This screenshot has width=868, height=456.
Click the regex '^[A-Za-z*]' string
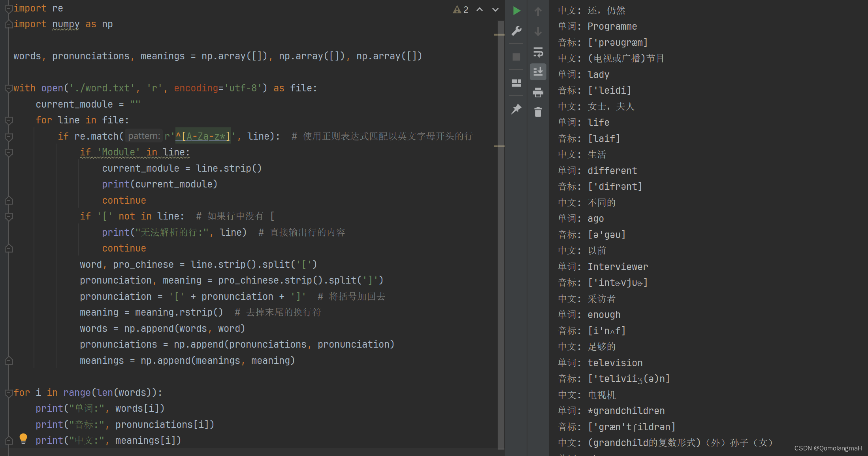pos(203,136)
